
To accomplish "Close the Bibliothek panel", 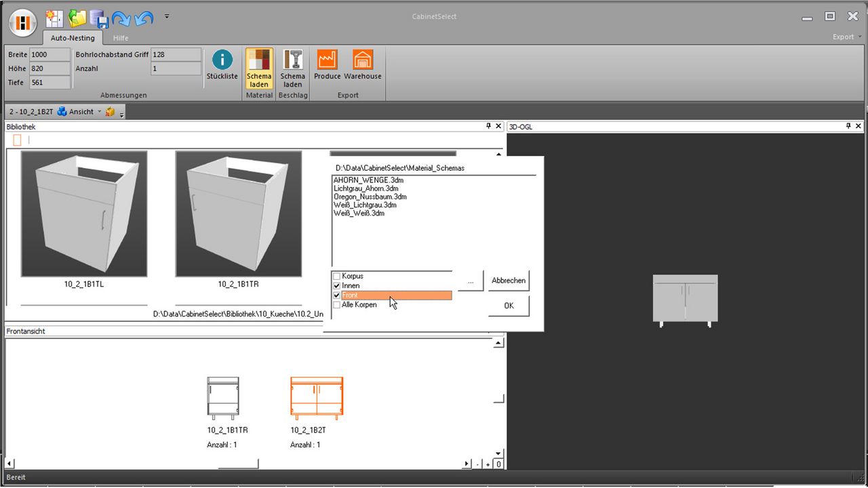I will (499, 126).
